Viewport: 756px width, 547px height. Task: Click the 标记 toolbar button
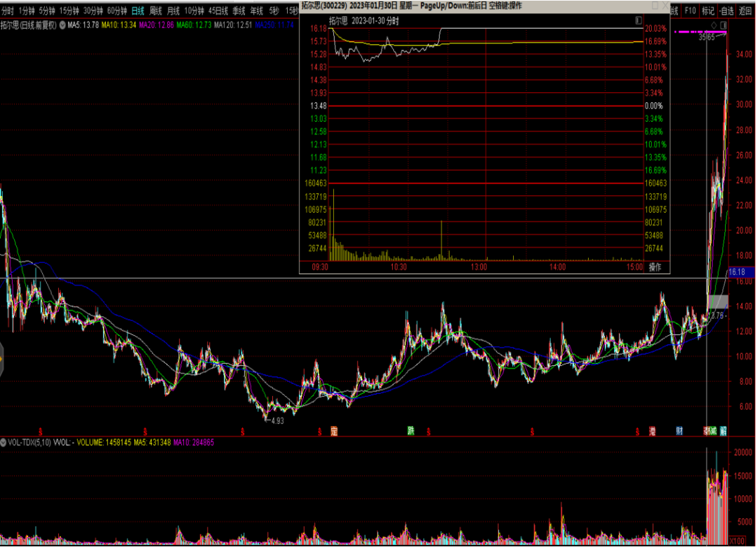point(708,10)
